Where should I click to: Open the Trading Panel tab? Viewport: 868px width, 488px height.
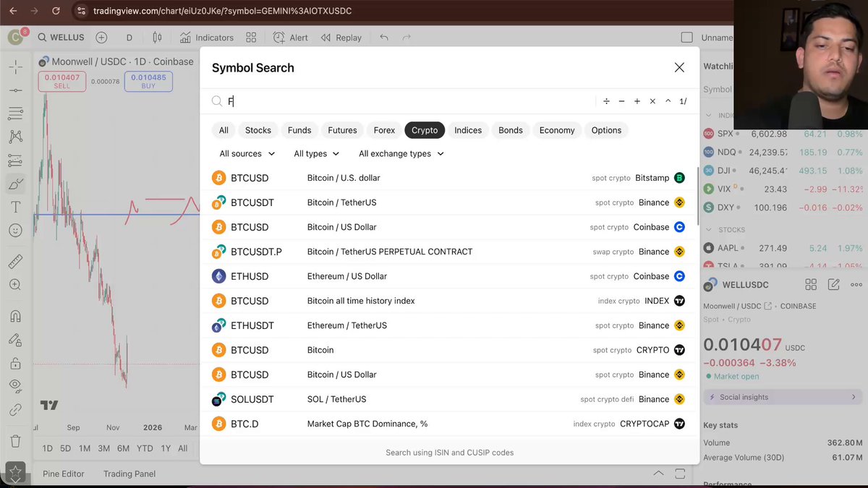(129, 474)
